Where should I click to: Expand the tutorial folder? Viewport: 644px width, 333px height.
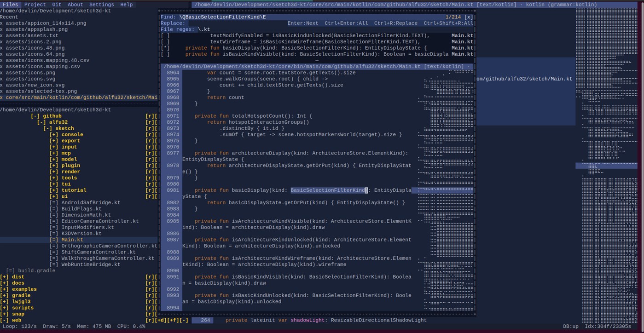click(54, 190)
